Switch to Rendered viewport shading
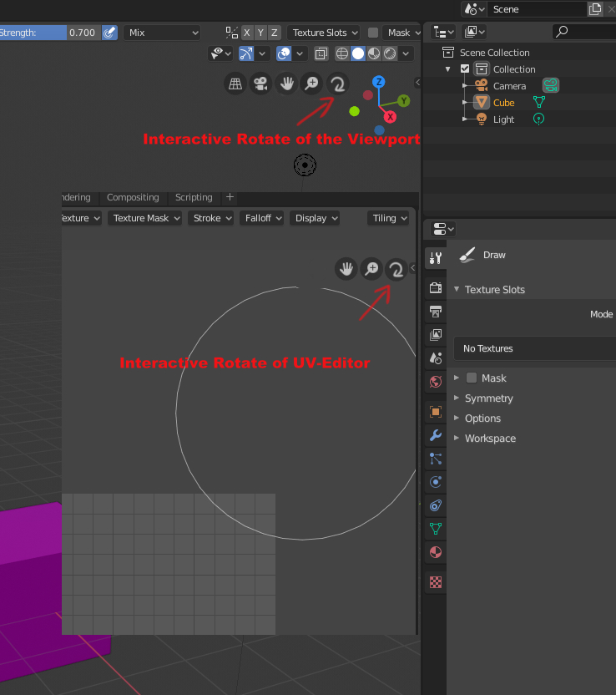Screen dimensions: 616x695 [x=390, y=53]
